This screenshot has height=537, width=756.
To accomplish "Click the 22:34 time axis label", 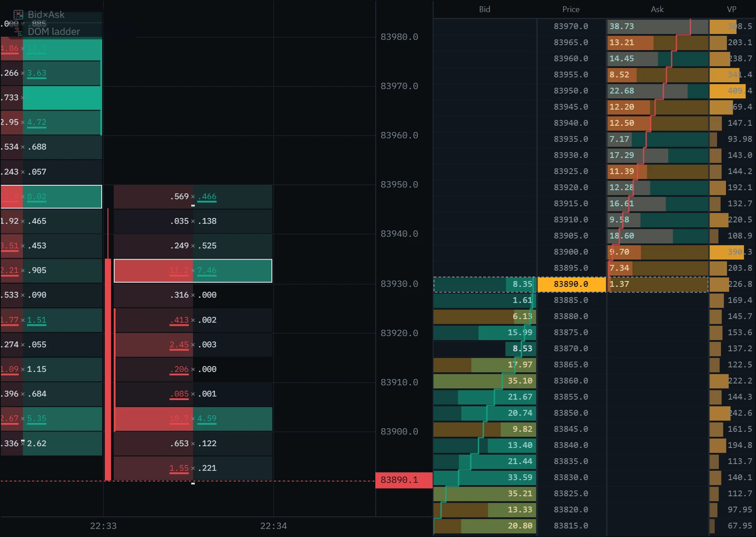I will [x=274, y=526].
